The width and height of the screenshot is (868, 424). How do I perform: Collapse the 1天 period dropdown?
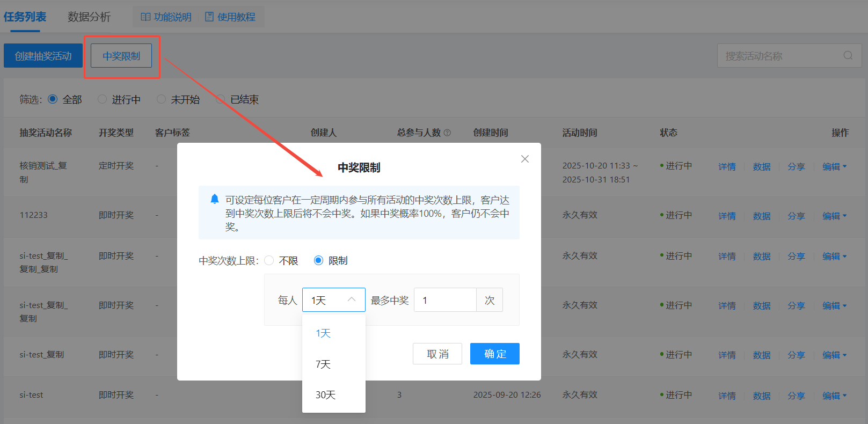(x=352, y=300)
